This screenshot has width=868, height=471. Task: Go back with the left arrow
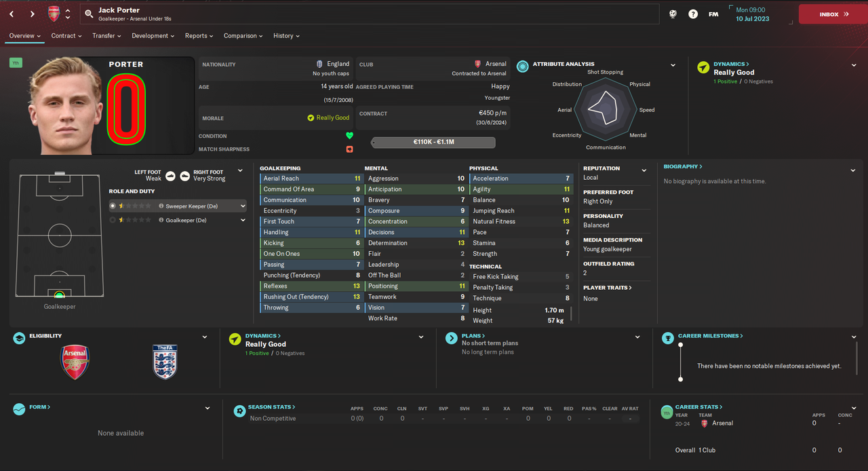[x=12, y=14]
